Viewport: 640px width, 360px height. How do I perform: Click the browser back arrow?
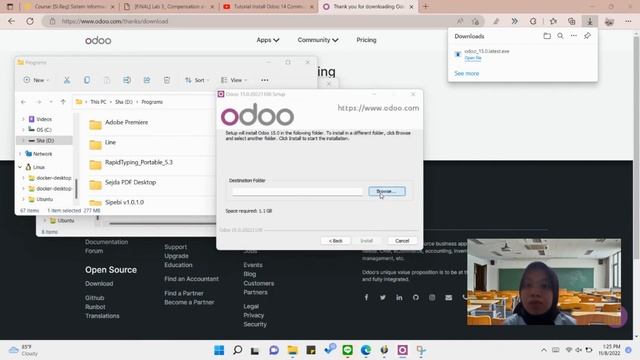(x=11, y=21)
